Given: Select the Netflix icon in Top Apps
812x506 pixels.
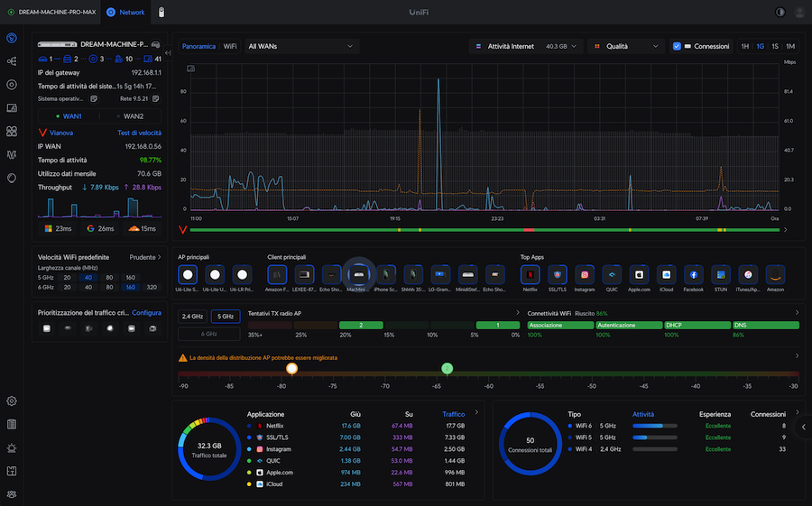Looking at the screenshot, I should [530, 274].
